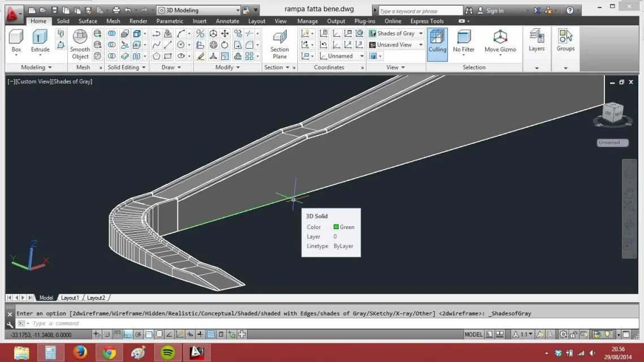Viewport: 644px width, 362px height.
Task: Switch to the Render ribbon tab
Action: pyautogui.click(x=138, y=21)
